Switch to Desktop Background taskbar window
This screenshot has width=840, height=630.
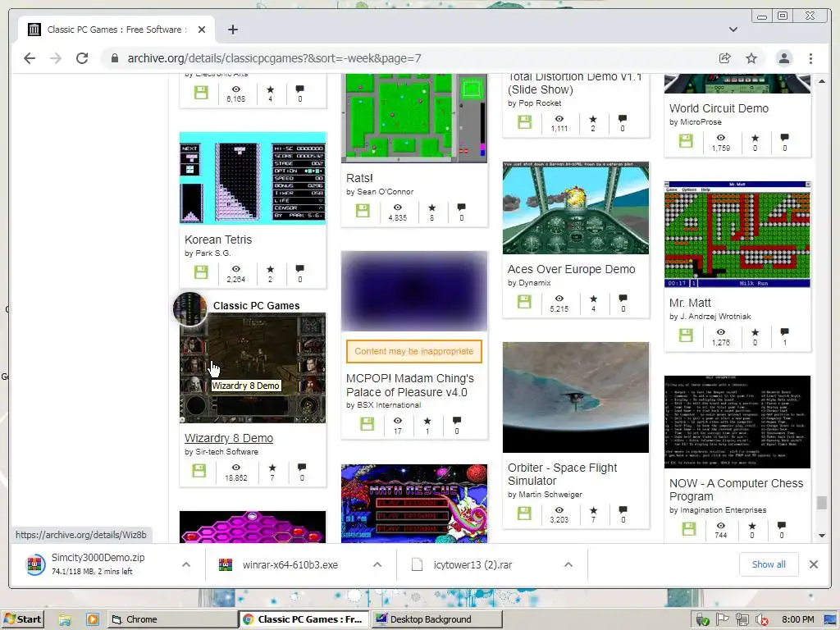tap(436, 619)
